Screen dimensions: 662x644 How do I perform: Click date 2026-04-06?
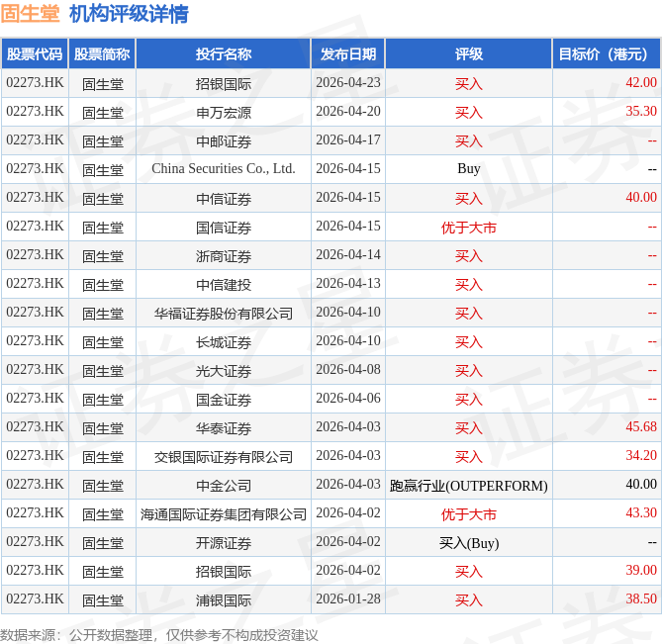click(x=348, y=399)
